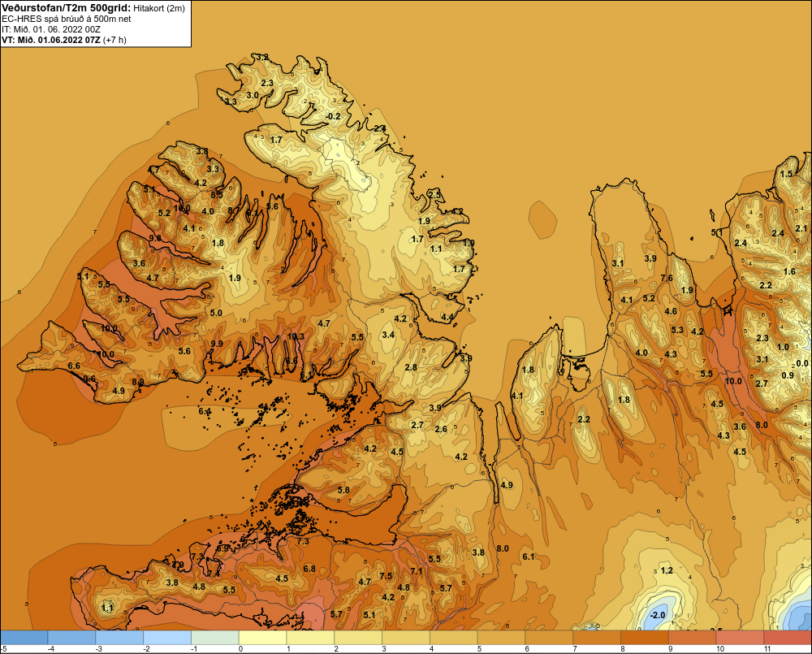Click the 0 to 1 pale yellow legend swatch

[262, 638]
